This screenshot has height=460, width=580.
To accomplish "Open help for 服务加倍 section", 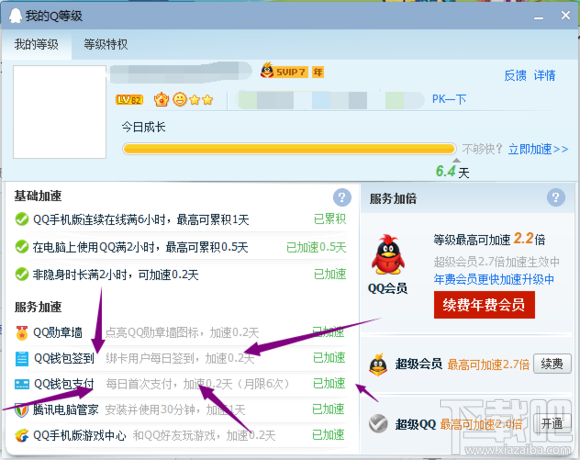I will [556, 197].
